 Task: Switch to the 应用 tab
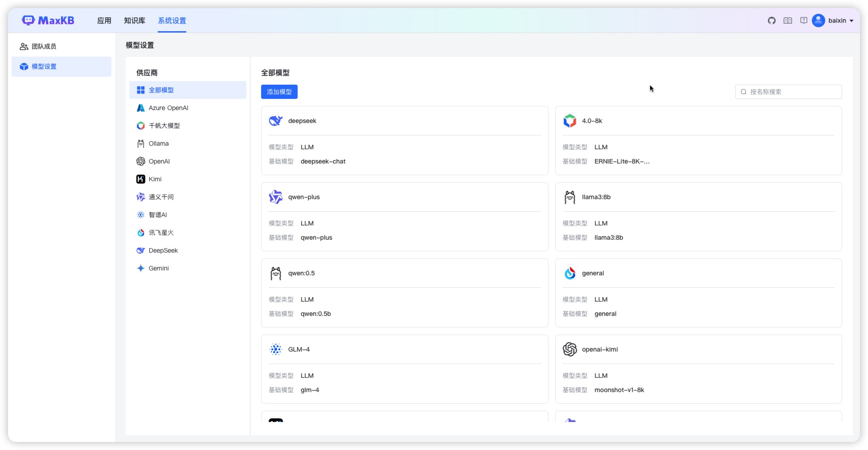[104, 20]
